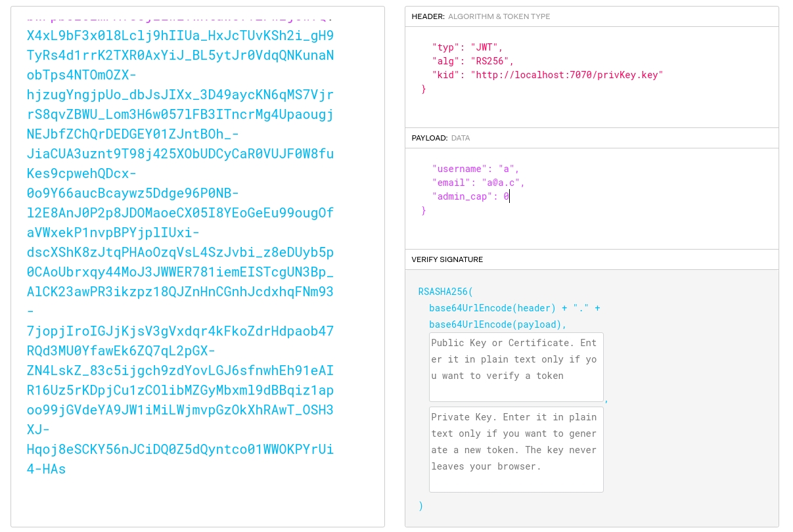The width and height of the screenshot is (793, 532).
Task: Click the RSASHA256( signature text
Action: [445, 292]
